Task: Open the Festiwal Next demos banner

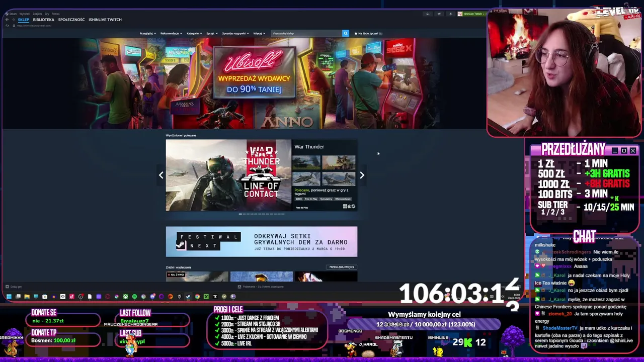Action: [262, 241]
